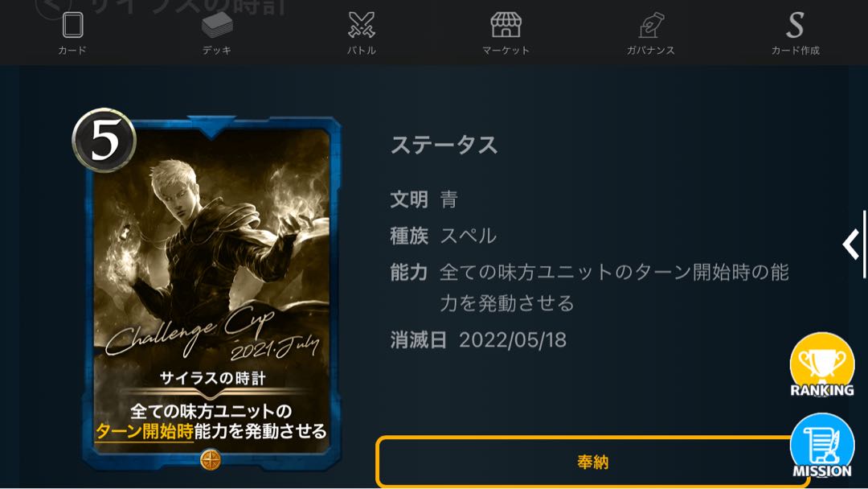Click the ステータス heading
The height and width of the screenshot is (489, 868).
click(444, 145)
